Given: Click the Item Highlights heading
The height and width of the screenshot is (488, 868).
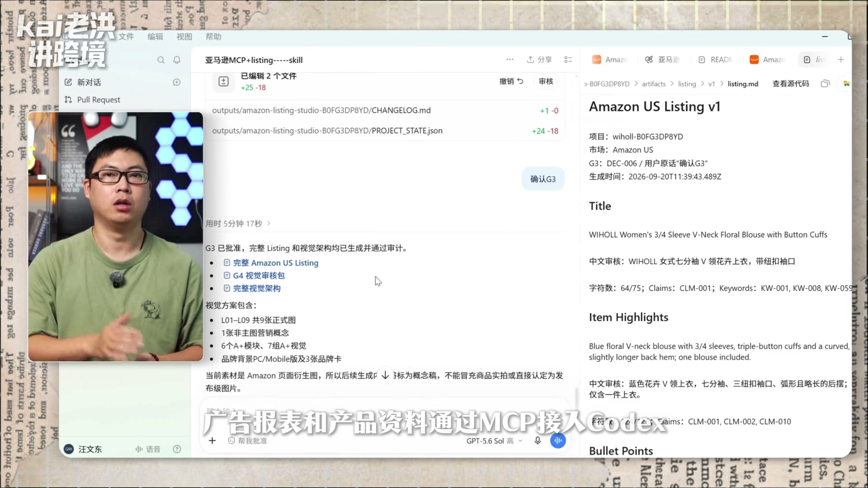Looking at the screenshot, I should pyautogui.click(x=628, y=317).
